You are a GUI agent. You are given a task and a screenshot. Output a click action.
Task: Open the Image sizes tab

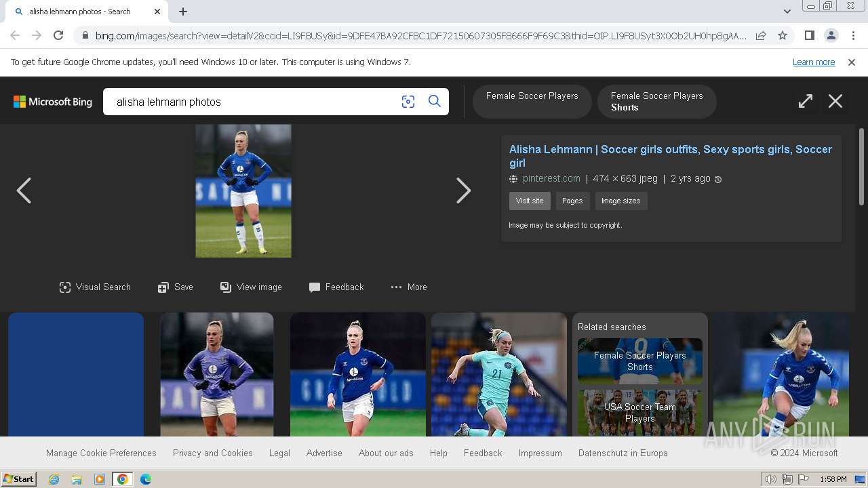click(x=620, y=201)
